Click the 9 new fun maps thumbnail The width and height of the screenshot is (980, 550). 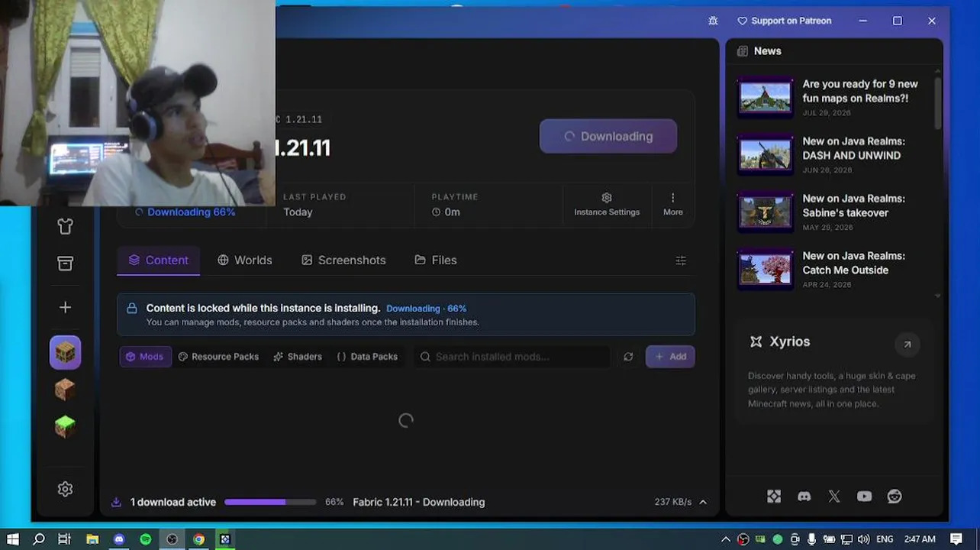pyautogui.click(x=766, y=97)
